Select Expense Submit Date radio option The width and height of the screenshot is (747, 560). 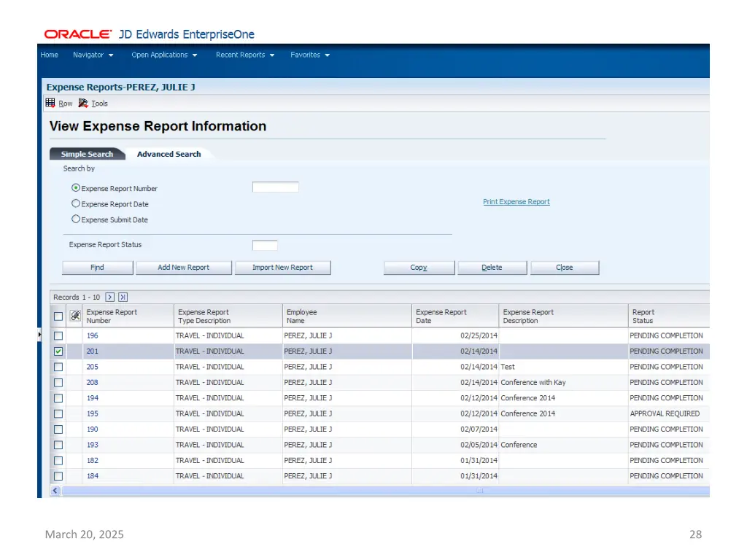tap(76, 219)
